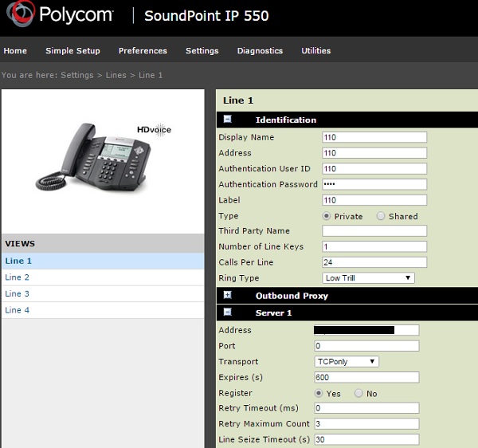The width and height of the screenshot is (478, 448).
Task: Click the Calls Per Line field
Action: (x=374, y=262)
